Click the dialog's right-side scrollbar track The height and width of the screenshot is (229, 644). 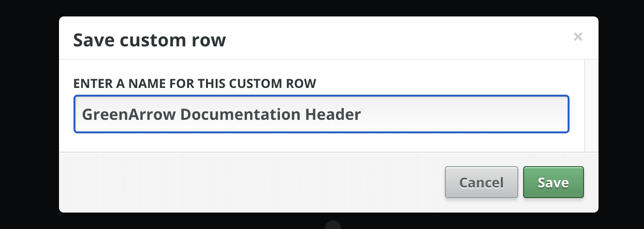pos(591,106)
